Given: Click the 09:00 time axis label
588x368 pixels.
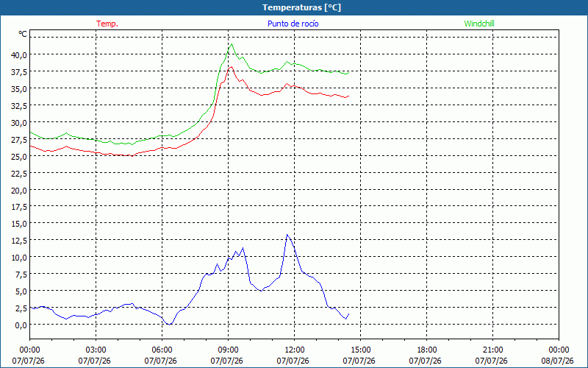Looking at the screenshot, I should pyautogui.click(x=228, y=350).
